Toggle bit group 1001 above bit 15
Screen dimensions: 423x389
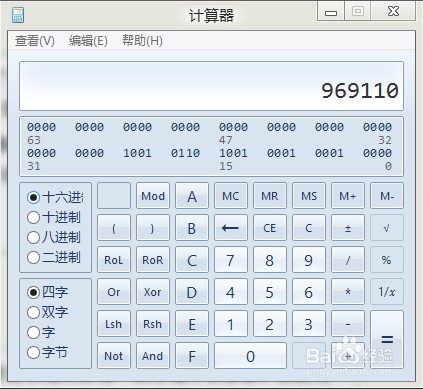coord(233,153)
